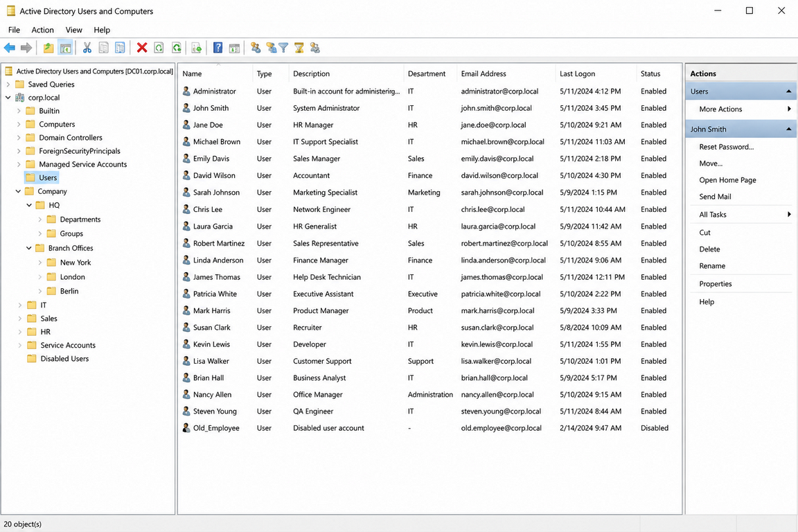Click the Up One Level folder icon

coord(48,48)
